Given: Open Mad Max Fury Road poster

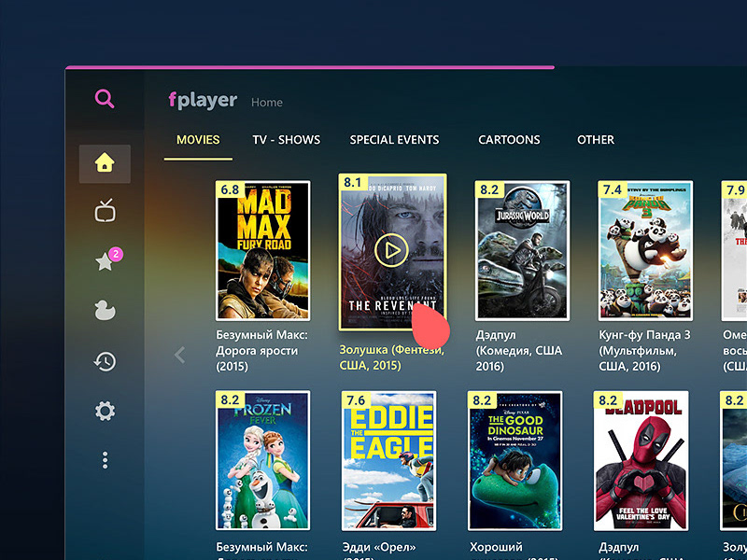Looking at the screenshot, I should [x=263, y=250].
